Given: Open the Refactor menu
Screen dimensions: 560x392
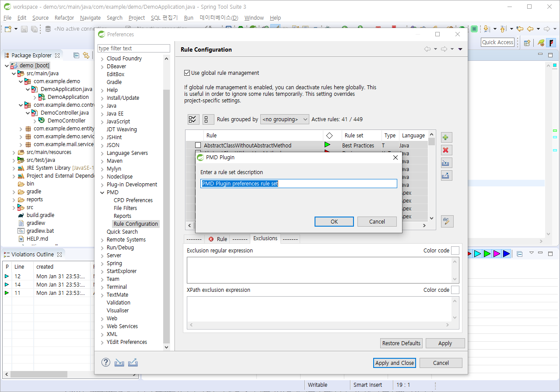Looking at the screenshot, I should tap(64, 18).
